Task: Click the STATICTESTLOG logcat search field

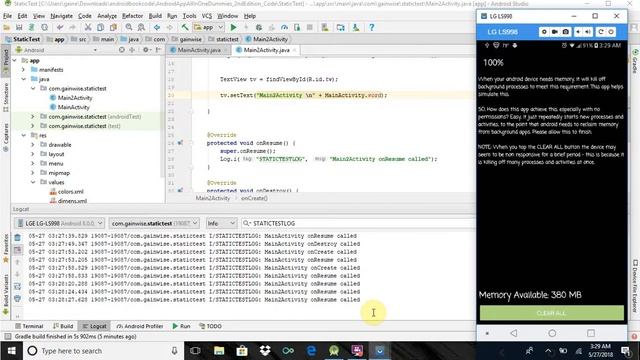Action: pyautogui.click(x=358, y=223)
